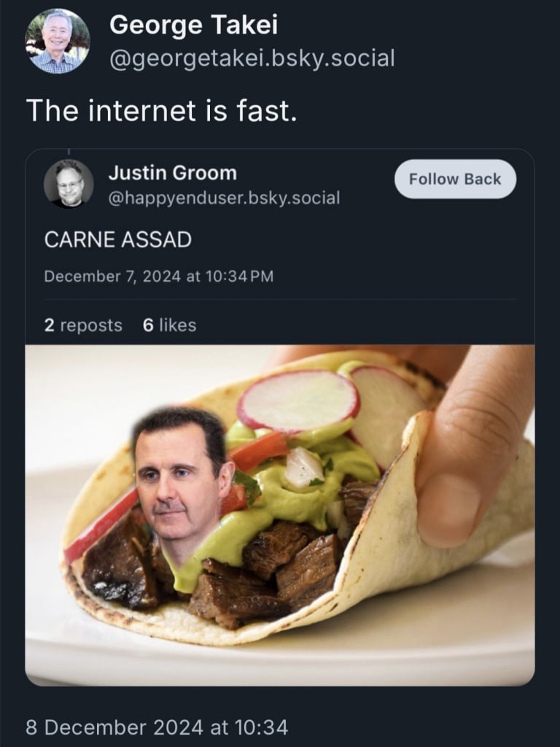The image size is (560, 747).
Task: Open the @georgetakei.bsky.social handle
Action: point(252,58)
